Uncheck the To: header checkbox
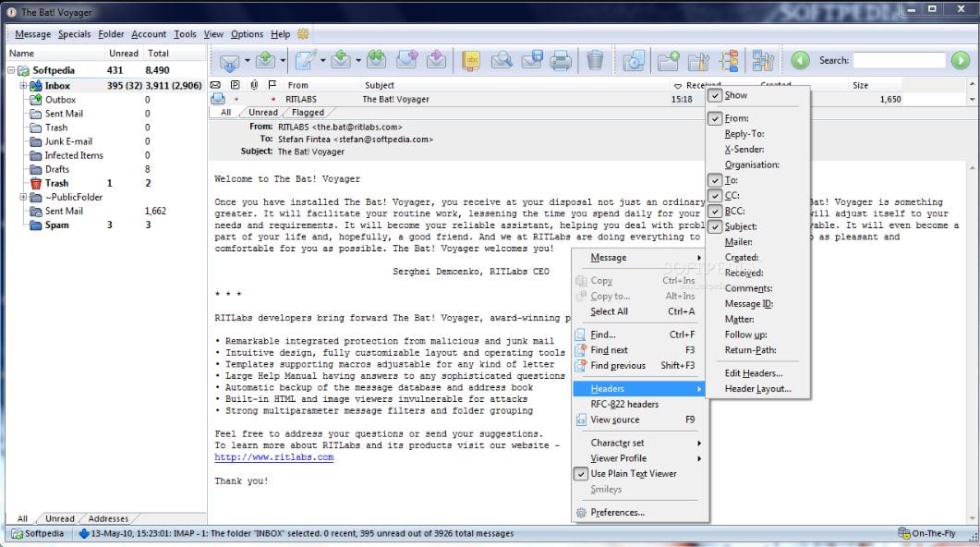This screenshot has width=980, height=547. pos(715,180)
